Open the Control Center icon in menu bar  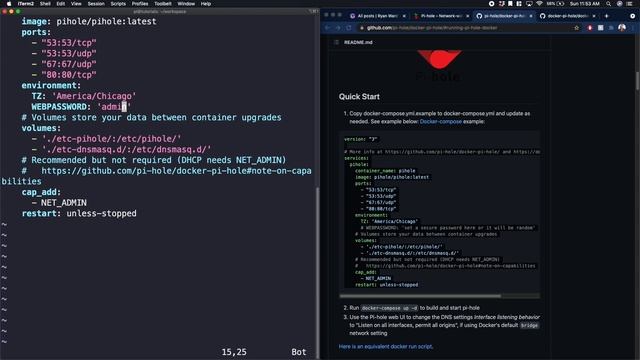(629, 4)
